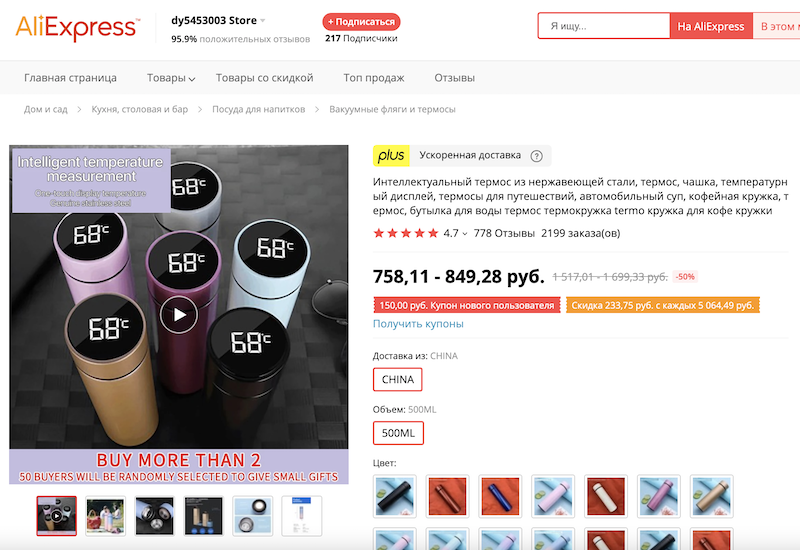Screen dimensions: 800x550
Task: Open store Отзывы tab
Action: [455, 78]
